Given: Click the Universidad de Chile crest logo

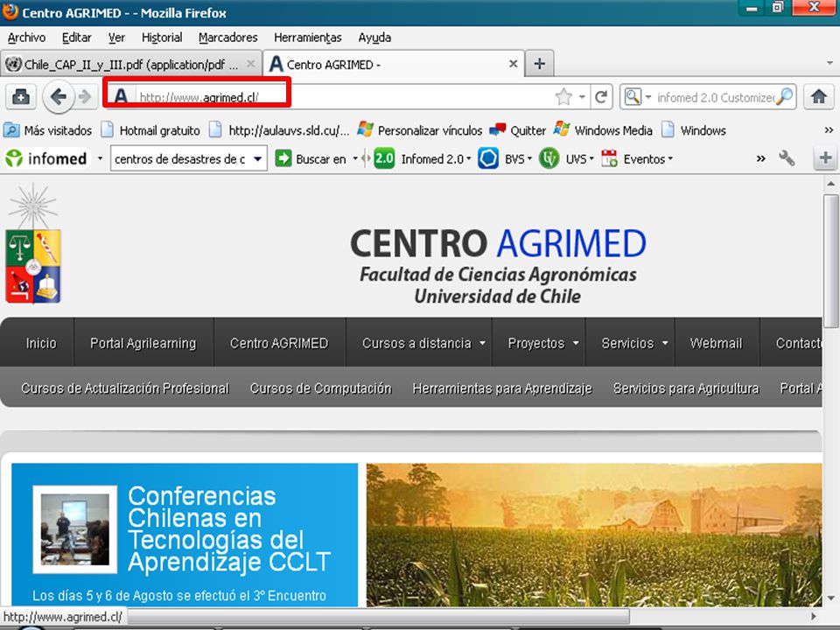Looking at the screenshot, I should coord(33,244).
